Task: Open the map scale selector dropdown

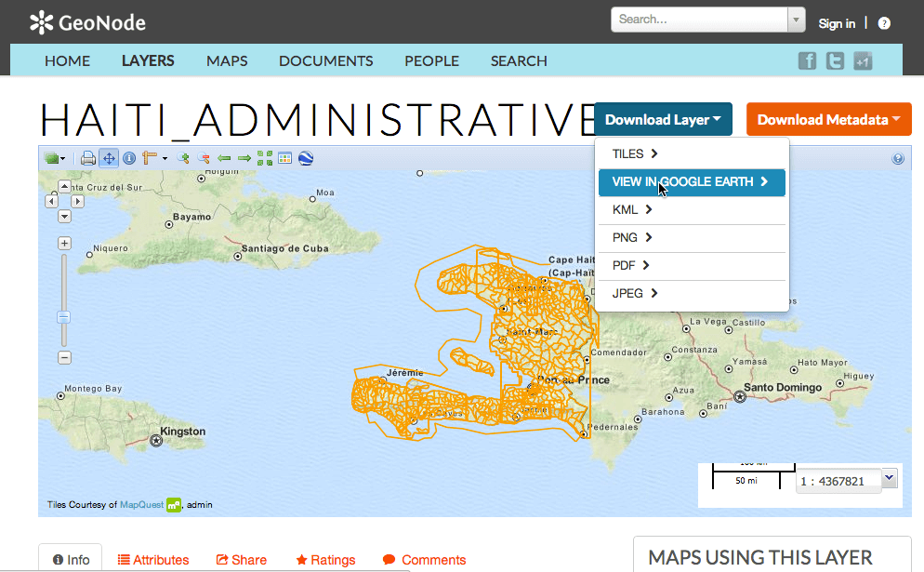Action: click(890, 478)
